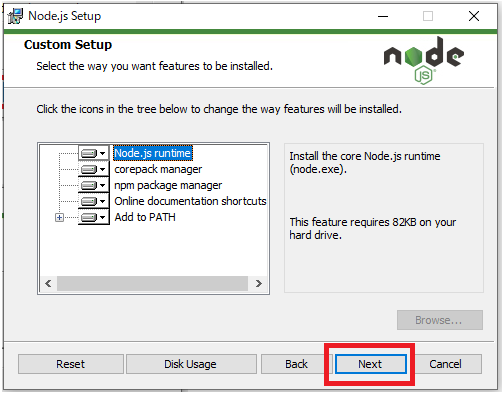Image resolution: width=502 pixels, height=393 pixels.
Task: Open the Node.js runtime install-option dropdown arrow
Action: click(x=103, y=153)
